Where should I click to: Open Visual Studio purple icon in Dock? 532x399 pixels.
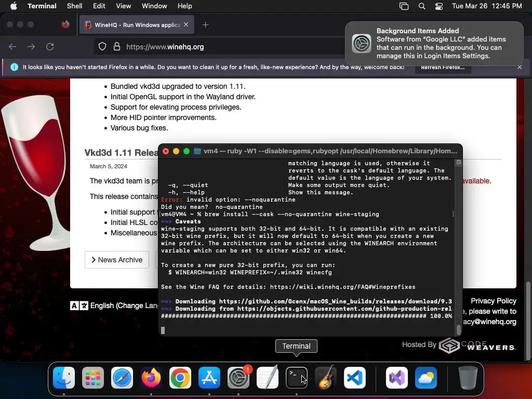[396, 378]
